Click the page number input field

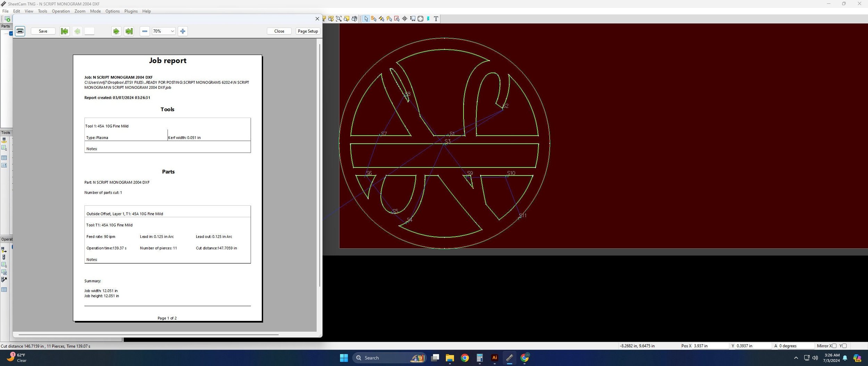(x=89, y=31)
